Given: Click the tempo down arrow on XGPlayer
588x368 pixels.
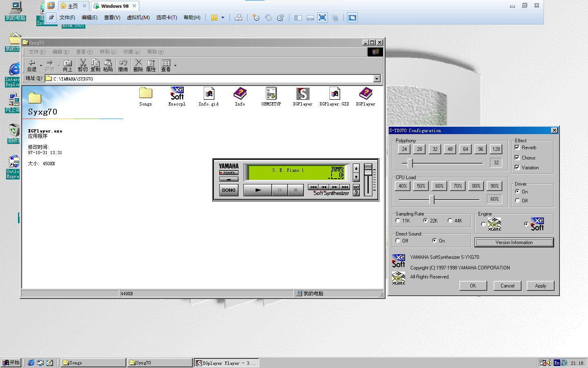Looking at the screenshot, I should (x=356, y=177).
